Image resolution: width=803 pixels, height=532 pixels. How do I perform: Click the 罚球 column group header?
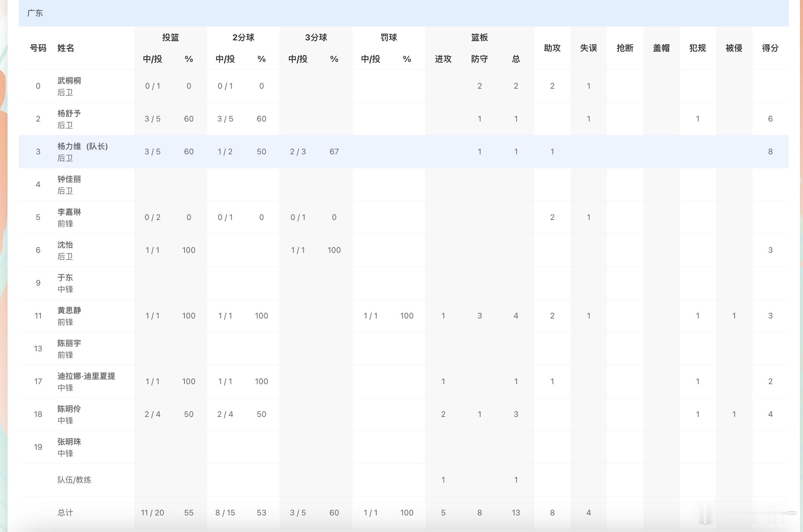click(x=389, y=37)
